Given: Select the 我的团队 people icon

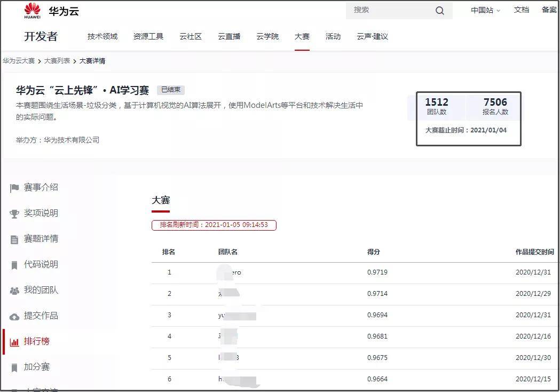Looking at the screenshot, I should 15,289.
